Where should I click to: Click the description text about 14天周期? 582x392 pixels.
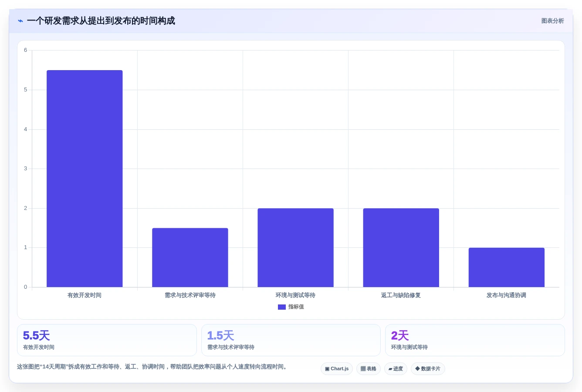153,367
